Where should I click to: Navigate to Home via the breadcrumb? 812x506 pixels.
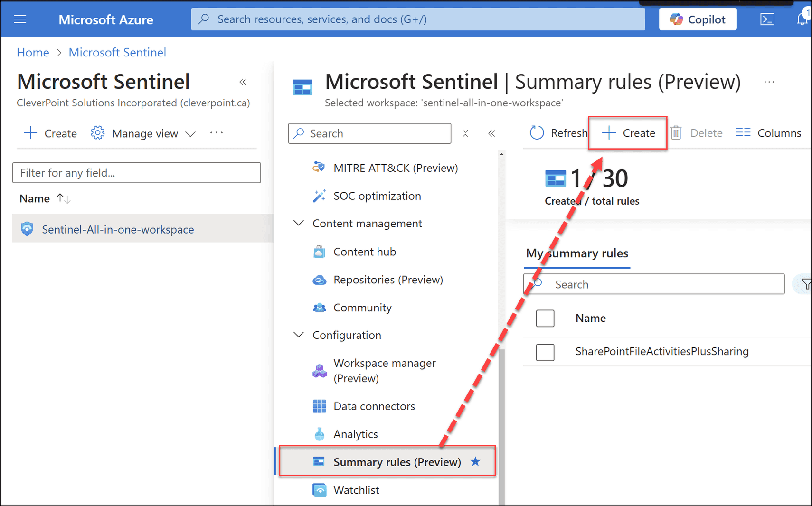33,52
